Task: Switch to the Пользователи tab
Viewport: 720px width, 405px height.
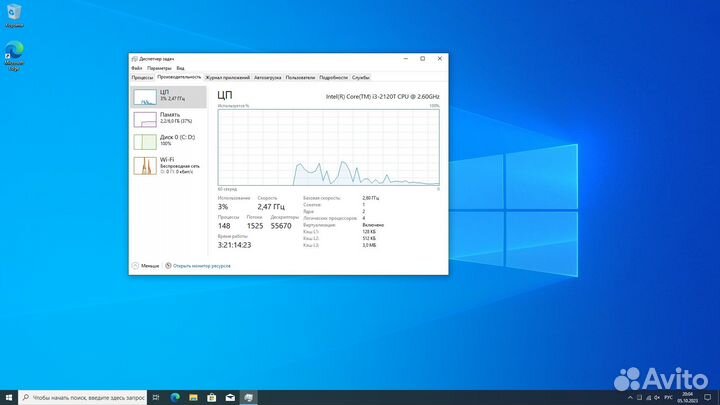Action: [x=300, y=78]
